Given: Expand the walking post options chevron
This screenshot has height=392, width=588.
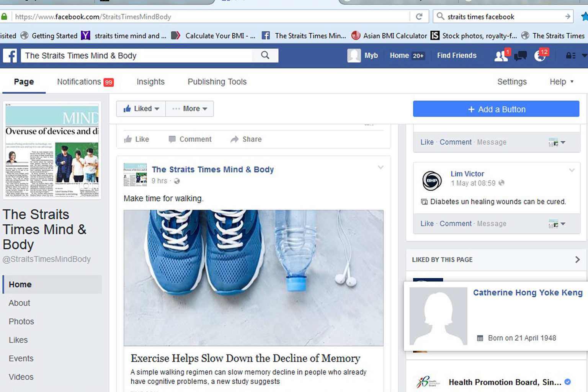Looking at the screenshot, I should pos(381,167).
